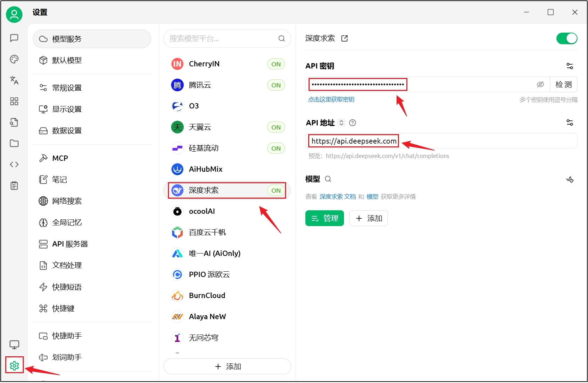
Task: Select the PPIO 派欧云 provider
Action: click(x=227, y=275)
